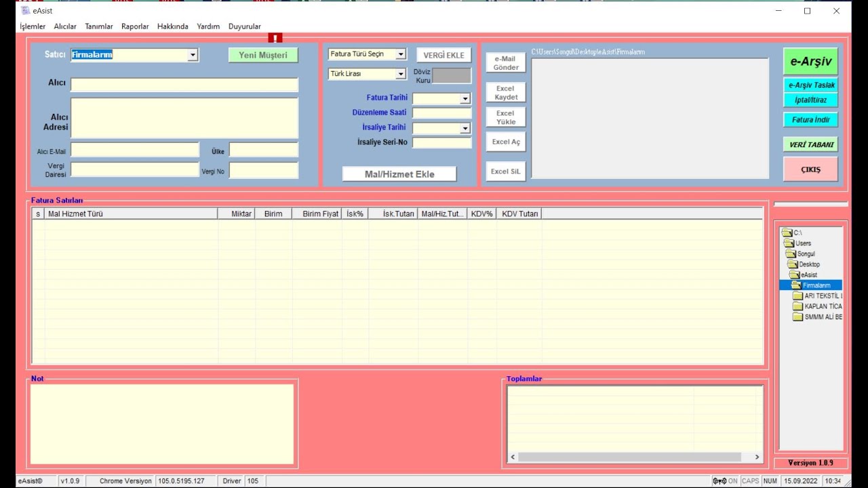868x488 pixels.
Task: Click the red exclamation alert icon
Action: (x=275, y=38)
